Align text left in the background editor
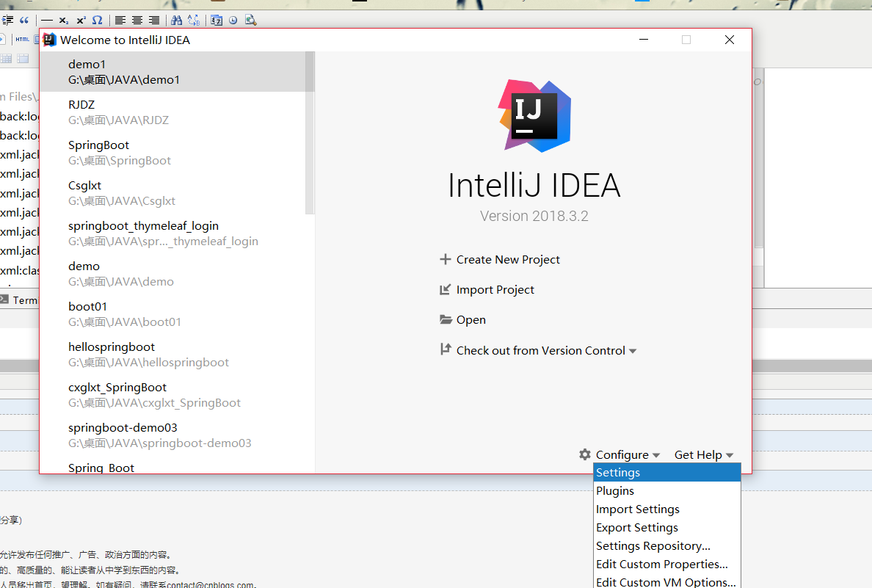The image size is (872, 588). pyautogui.click(x=120, y=21)
